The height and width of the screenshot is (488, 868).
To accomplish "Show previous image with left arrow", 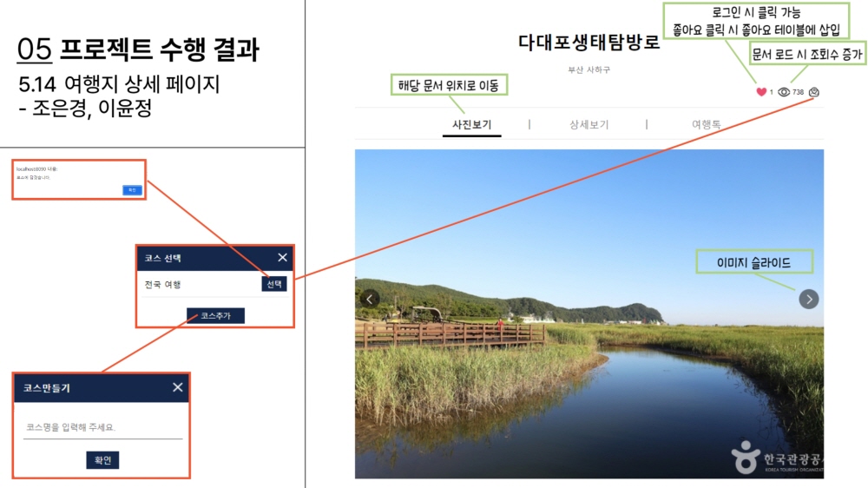I will pos(370,299).
